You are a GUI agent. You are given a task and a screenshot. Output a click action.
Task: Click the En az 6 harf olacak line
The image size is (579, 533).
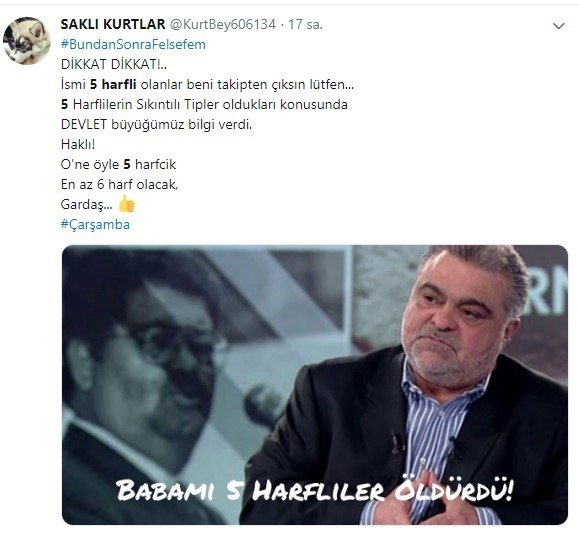point(119,184)
